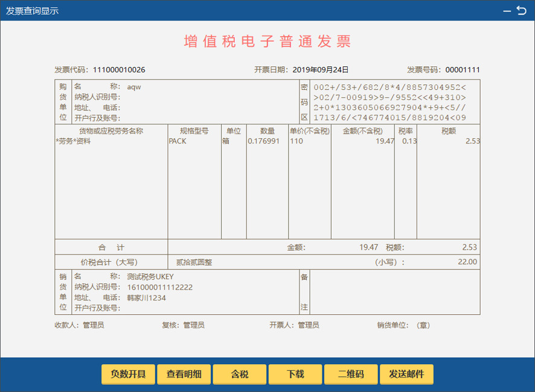Open invoice details with 查看明细
The height and width of the screenshot is (392, 535).
point(184,375)
